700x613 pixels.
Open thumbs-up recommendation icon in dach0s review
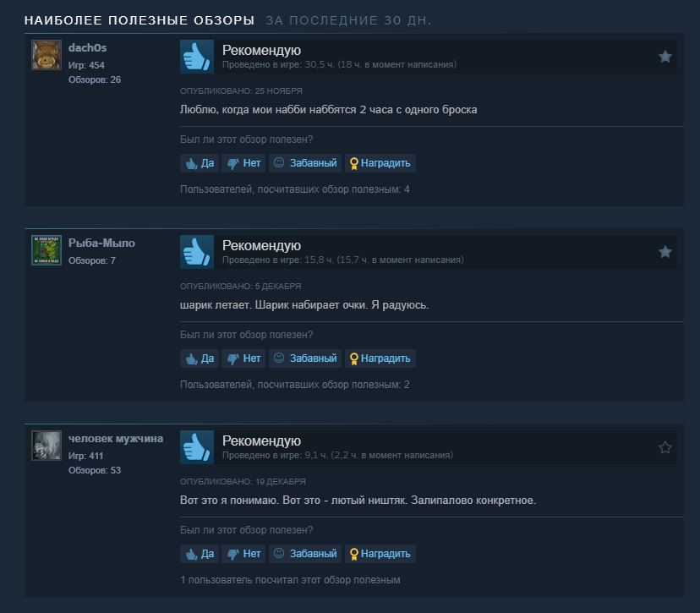(197, 57)
